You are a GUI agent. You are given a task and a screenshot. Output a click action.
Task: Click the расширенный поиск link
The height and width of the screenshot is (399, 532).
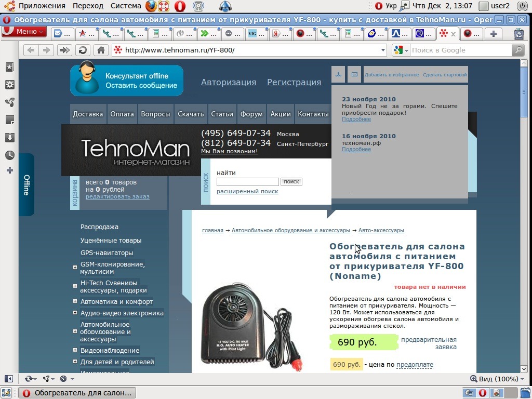tap(247, 191)
